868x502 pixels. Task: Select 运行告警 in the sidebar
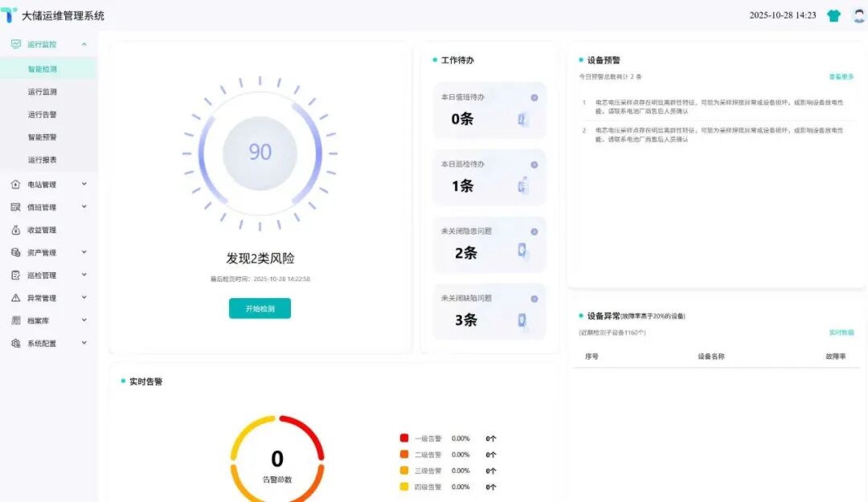43,115
